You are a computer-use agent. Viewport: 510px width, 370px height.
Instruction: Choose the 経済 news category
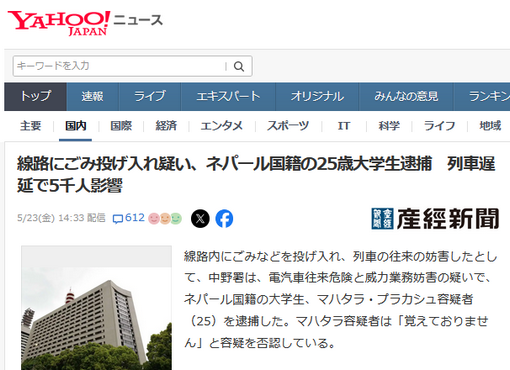click(x=166, y=126)
